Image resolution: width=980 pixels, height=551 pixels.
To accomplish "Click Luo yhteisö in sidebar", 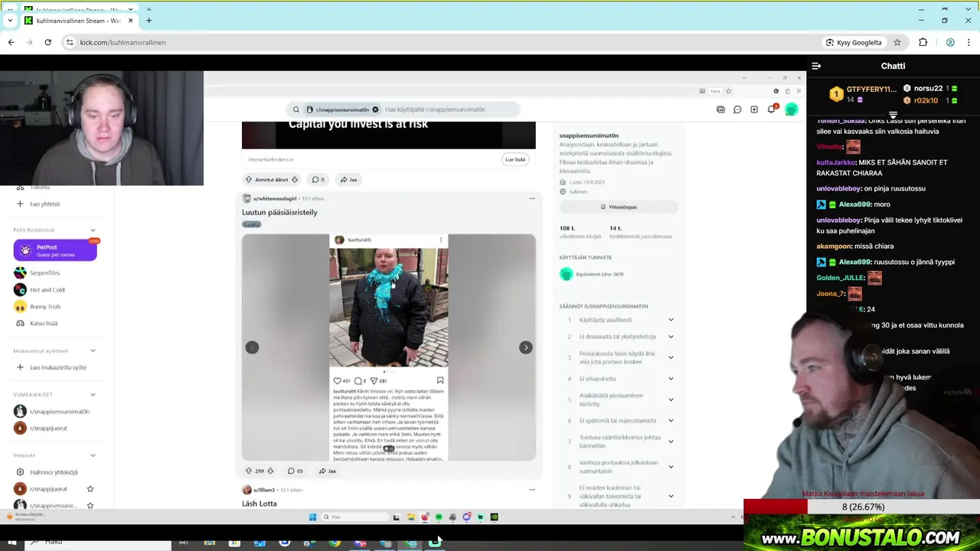I will [44, 204].
